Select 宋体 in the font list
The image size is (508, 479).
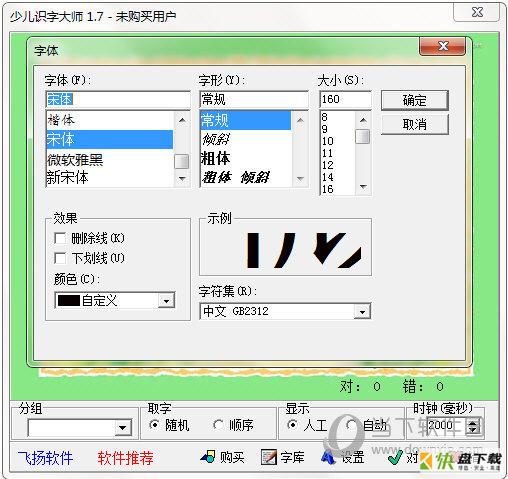click(x=110, y=139)
